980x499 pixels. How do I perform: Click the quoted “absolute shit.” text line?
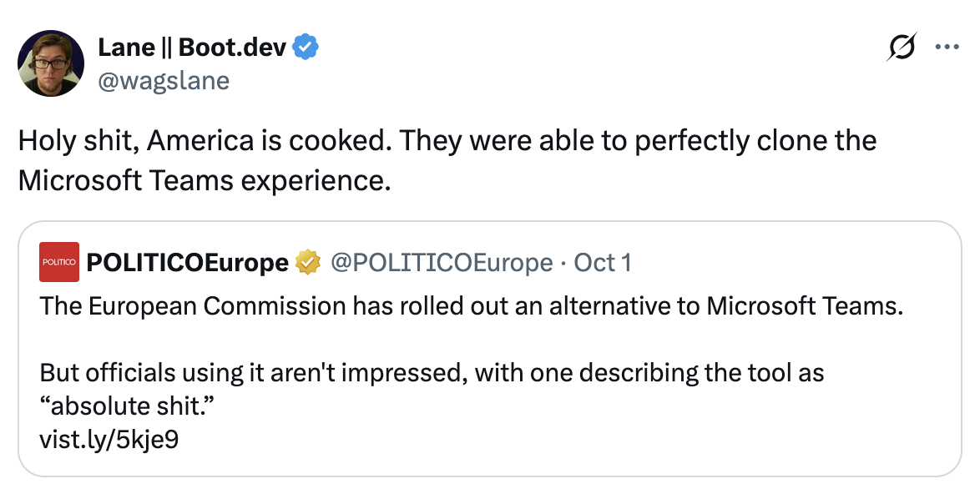[x=128, y=406]
